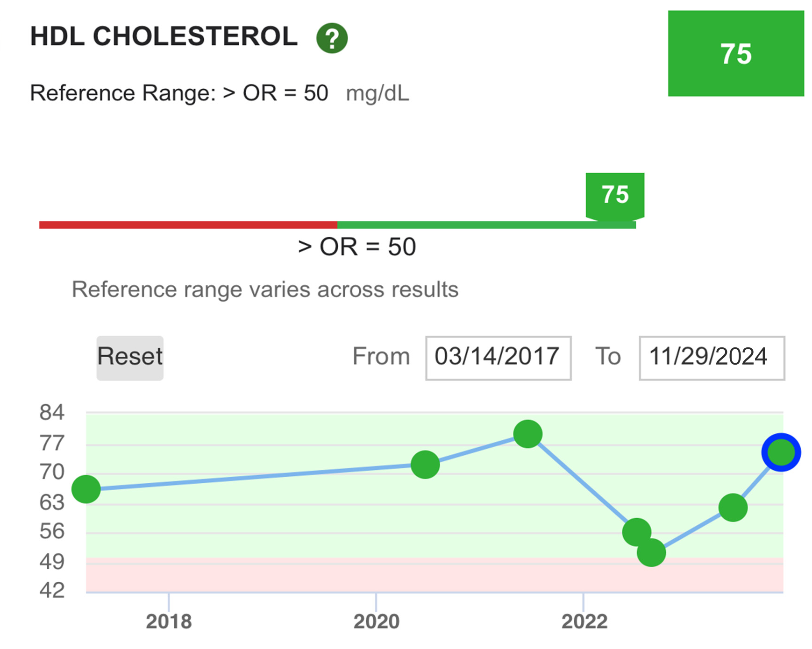Click the 75 marker on range bar
Image resolution: width=812 pixels, height=649 pixels.
(x=615, y=195)
